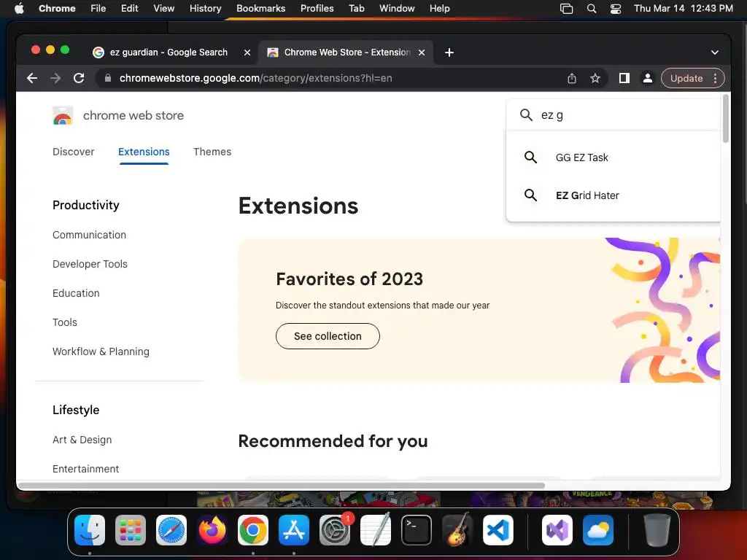This screenshot has height=560, width=747.
Task: Click the Lifestyle section heading
Action: click(76, 410)
